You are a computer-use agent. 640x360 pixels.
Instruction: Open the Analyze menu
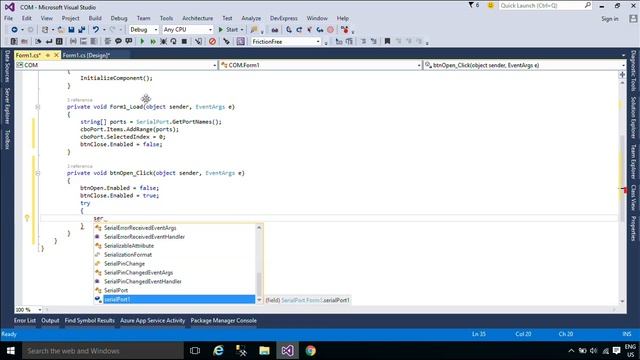251,18
